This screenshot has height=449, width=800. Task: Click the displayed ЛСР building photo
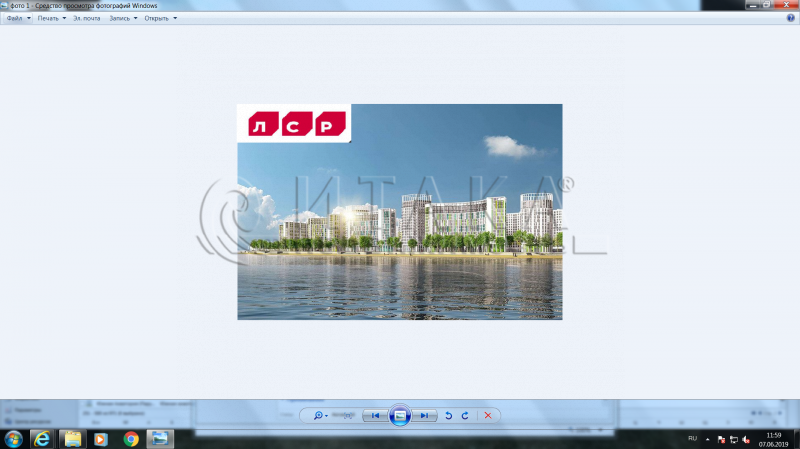[400, 212]
